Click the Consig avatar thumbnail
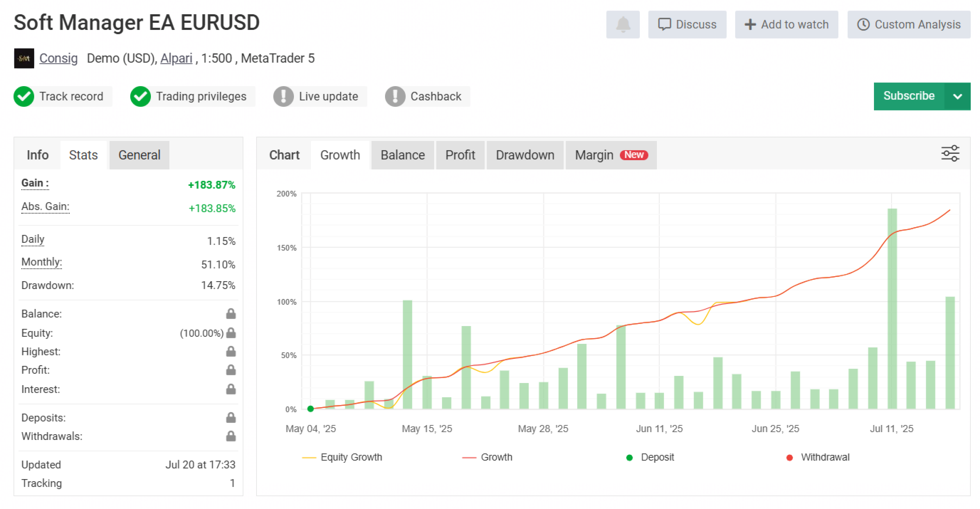The image size is (980, 509). (24, 58)
